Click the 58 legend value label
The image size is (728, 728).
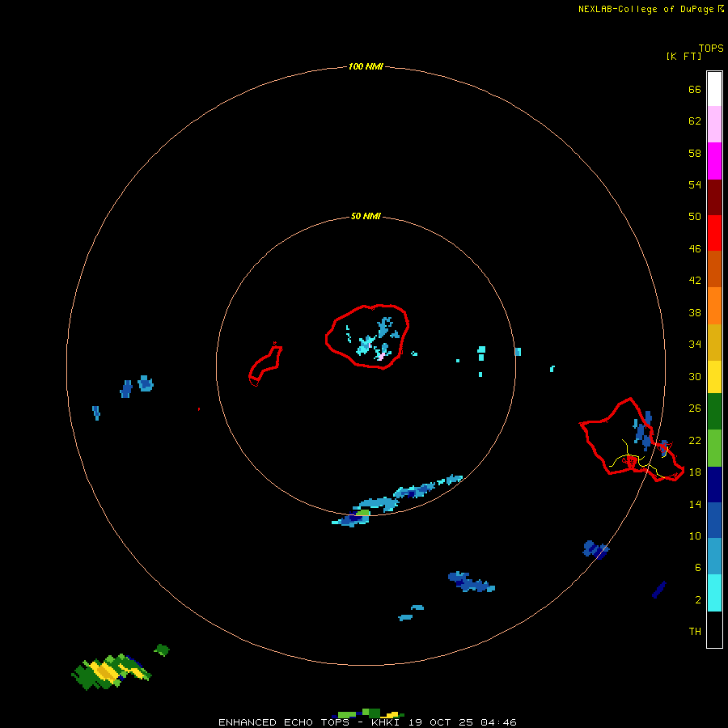[x=695, y=153]
